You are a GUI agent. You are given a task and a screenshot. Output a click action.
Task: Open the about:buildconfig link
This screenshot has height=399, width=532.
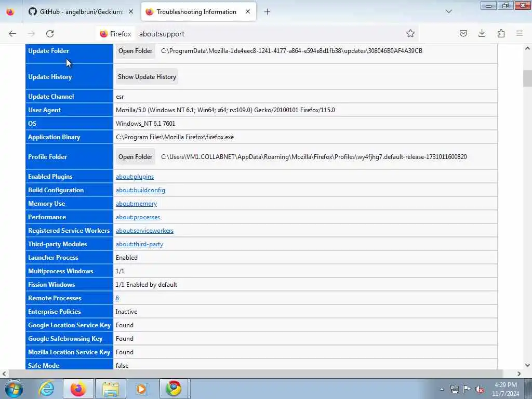(140, 190)
